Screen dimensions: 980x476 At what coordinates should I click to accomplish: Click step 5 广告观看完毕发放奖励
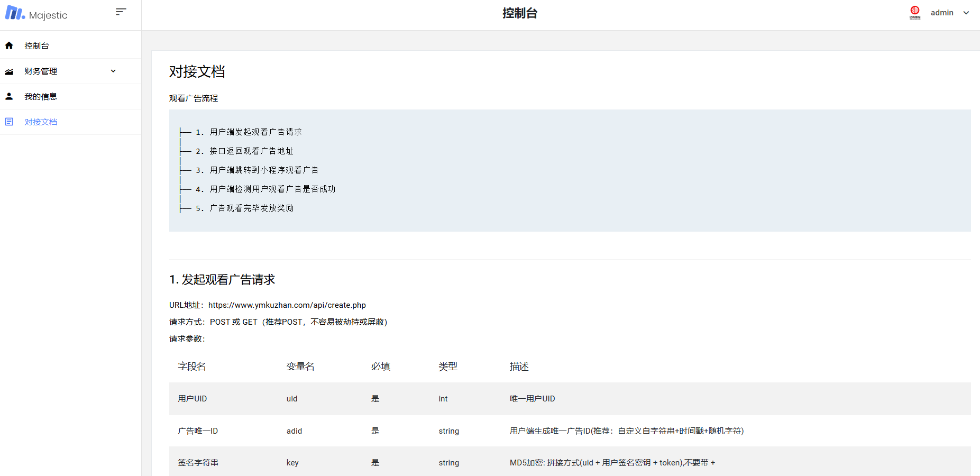click(x=244, y=208)
